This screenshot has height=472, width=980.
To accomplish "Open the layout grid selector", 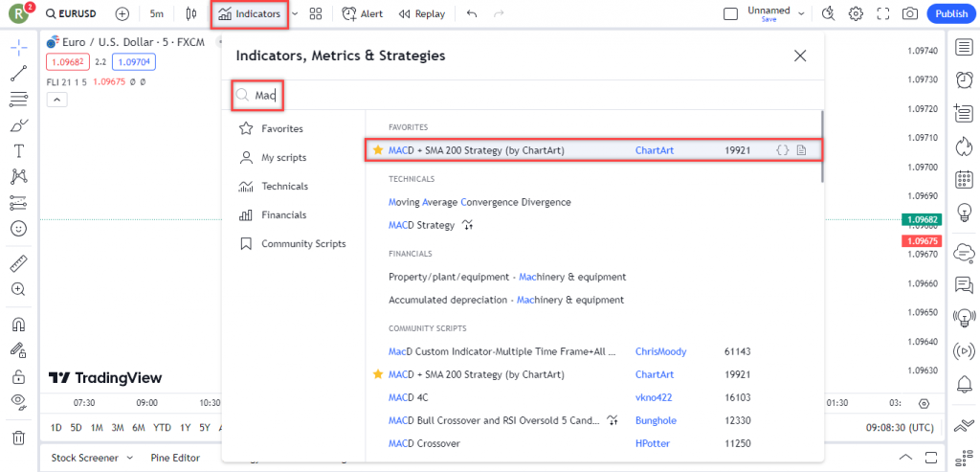I will coord(316,13).
